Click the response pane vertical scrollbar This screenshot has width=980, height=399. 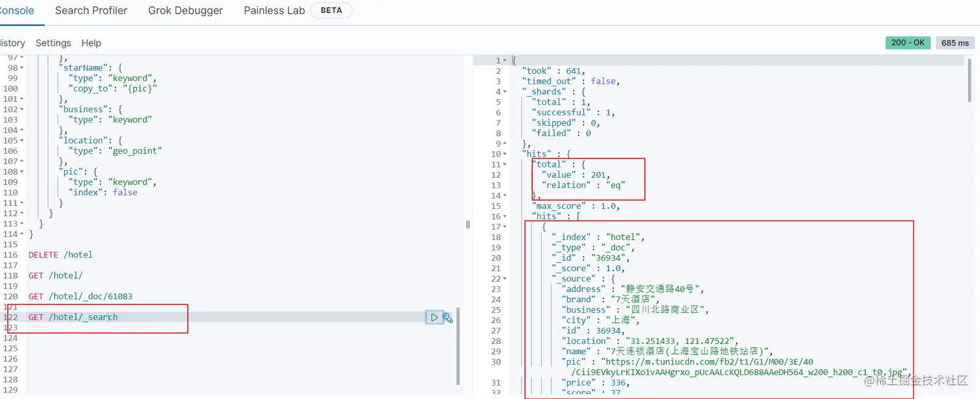point(970,79)
